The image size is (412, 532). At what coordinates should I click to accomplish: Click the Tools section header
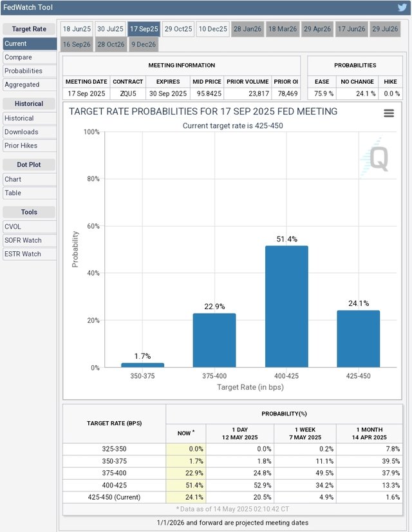(x=29, y=212)
